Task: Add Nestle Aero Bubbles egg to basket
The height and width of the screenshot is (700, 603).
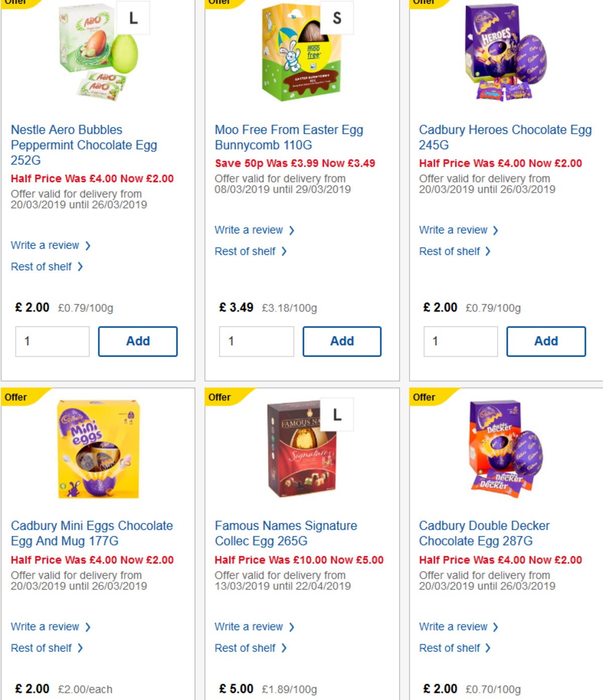Action: pyautogui.click(x=138, y=341)
